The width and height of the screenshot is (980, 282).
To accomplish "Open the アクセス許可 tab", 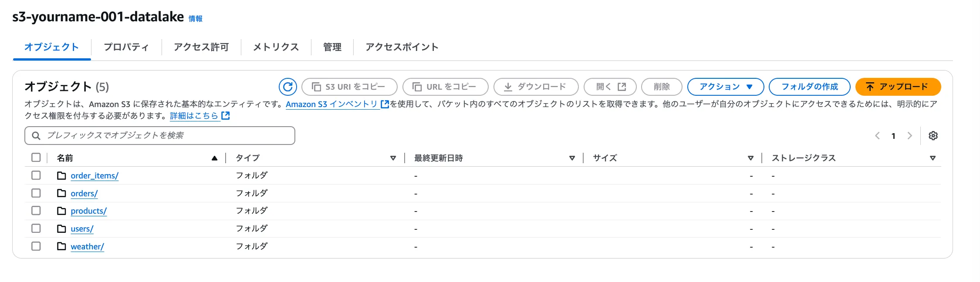I will [x=201, y=47].
